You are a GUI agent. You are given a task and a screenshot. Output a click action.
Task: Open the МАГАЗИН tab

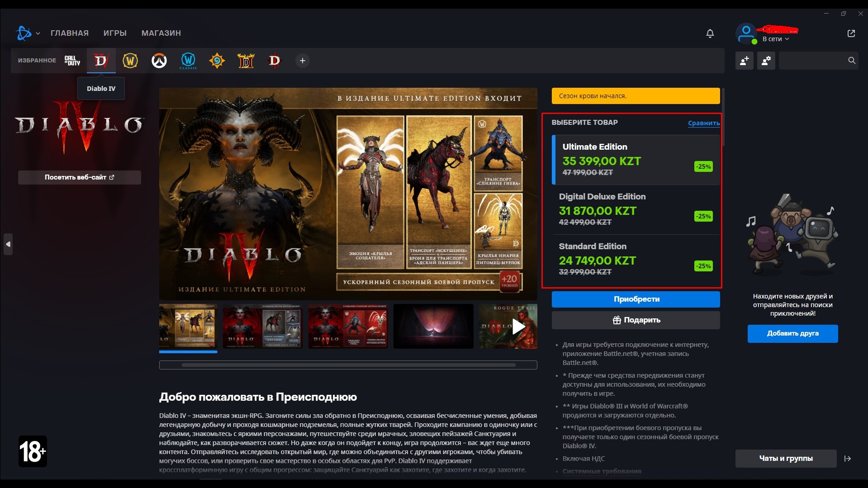tap(161, 33)
